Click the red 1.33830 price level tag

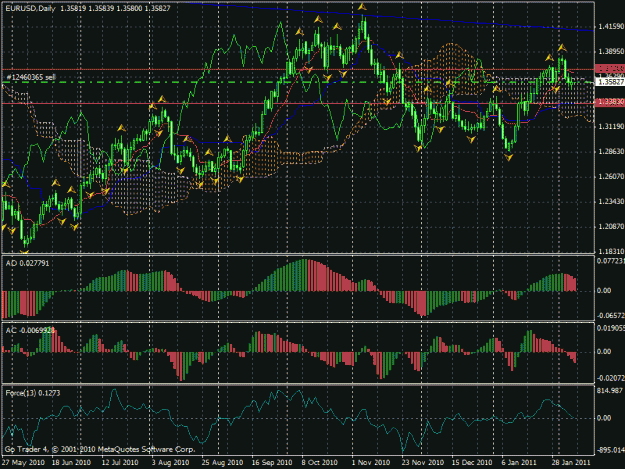[x=610, y=102]
